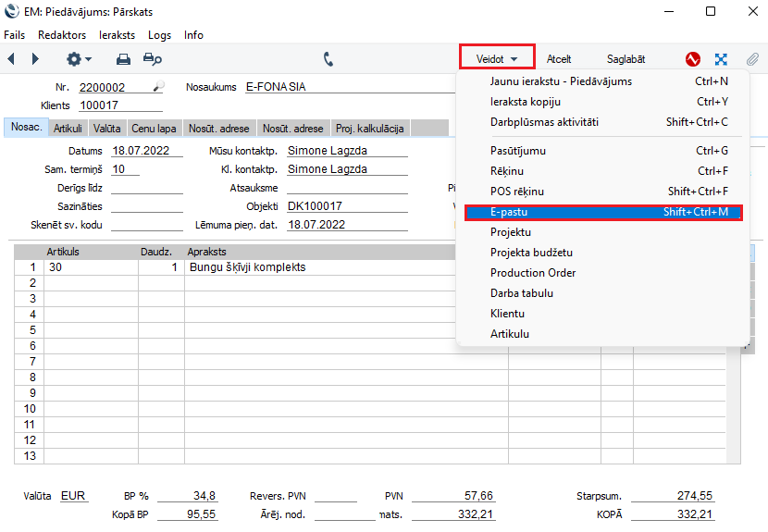The image size is (768, 532).
Task: Click the blue cross-arrows link icon
Action: pyautogui.click(x=721, y=59)
